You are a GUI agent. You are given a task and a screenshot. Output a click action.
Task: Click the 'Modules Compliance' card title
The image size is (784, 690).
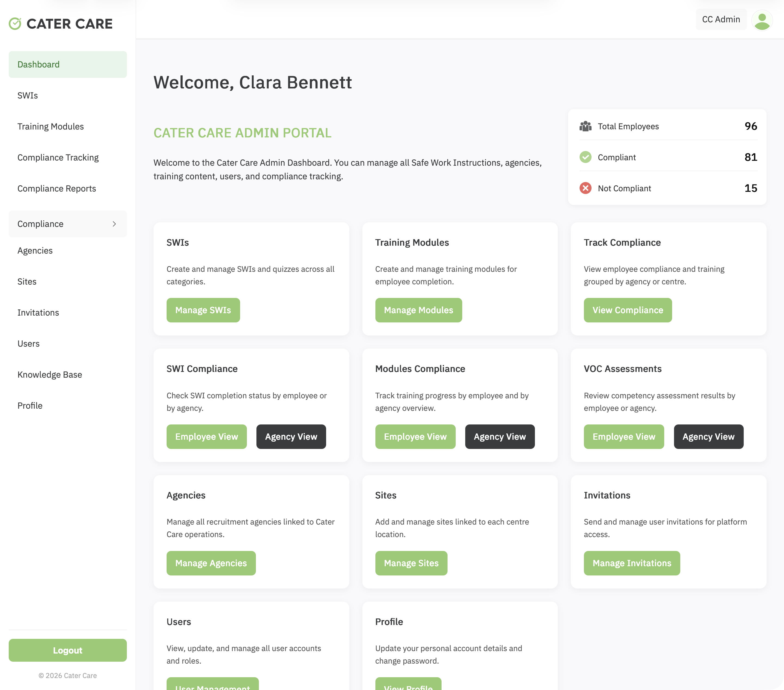click(420, 369)
